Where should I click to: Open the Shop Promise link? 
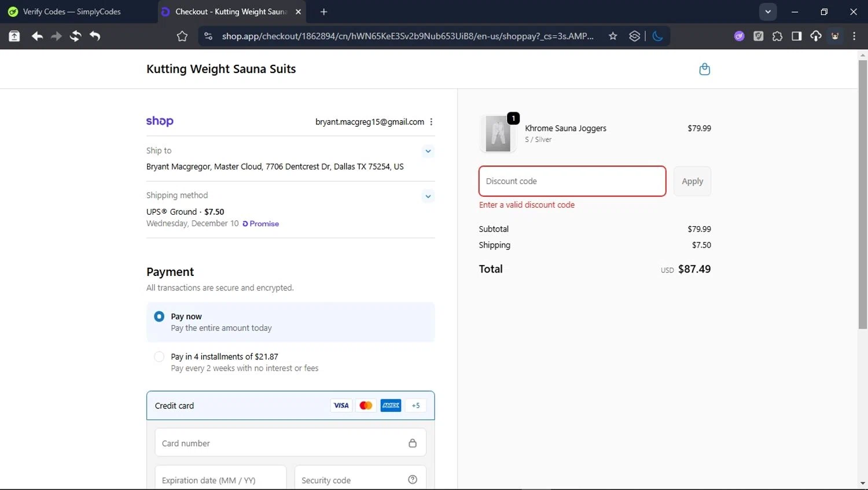coord(261,224)
